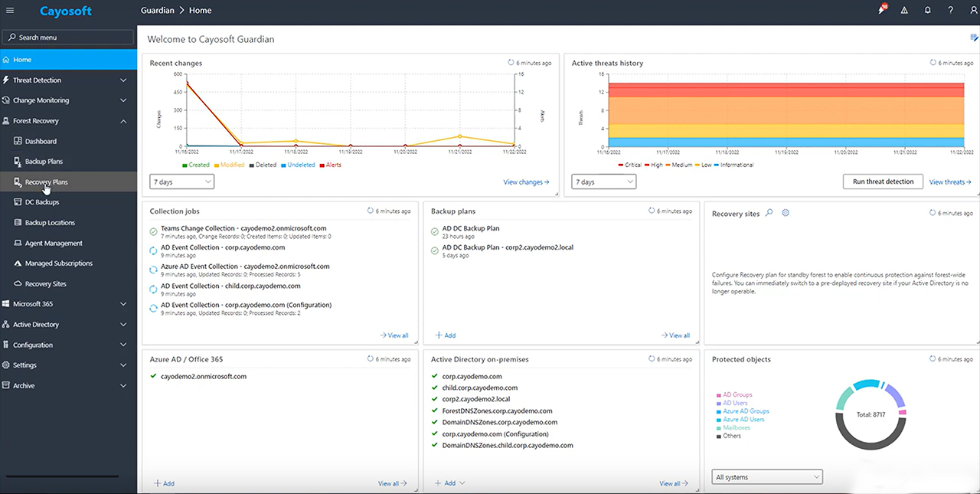Click the Run threat detection button
980x494 pixels.
pyautogui.click(x=883, y=182)
